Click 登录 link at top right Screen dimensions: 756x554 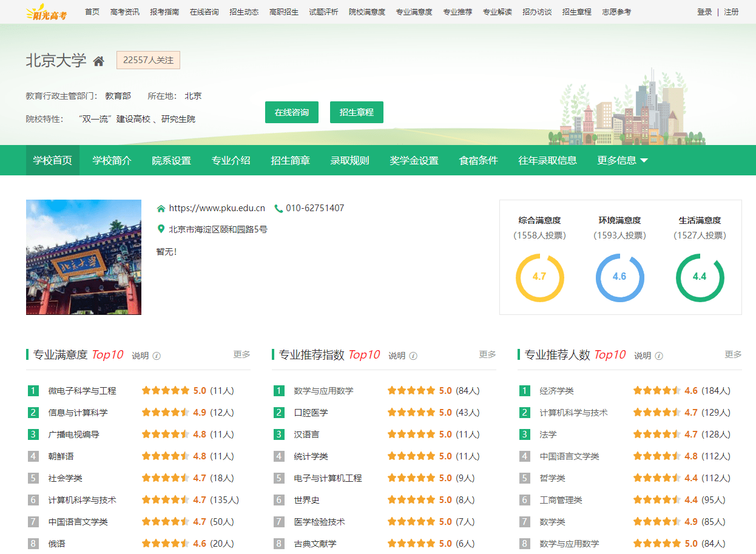[704, 12]
